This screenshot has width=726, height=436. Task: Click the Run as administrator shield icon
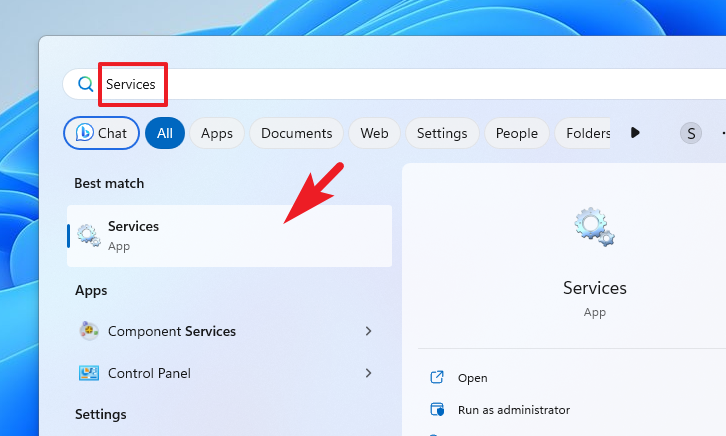coord(437,410)
